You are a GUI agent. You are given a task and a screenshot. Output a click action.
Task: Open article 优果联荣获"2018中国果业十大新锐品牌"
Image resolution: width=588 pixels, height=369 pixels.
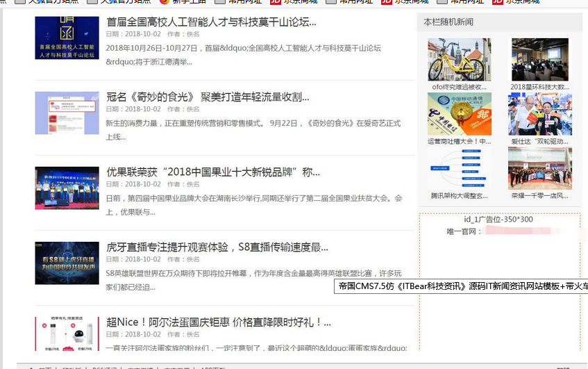coord(213,172)
